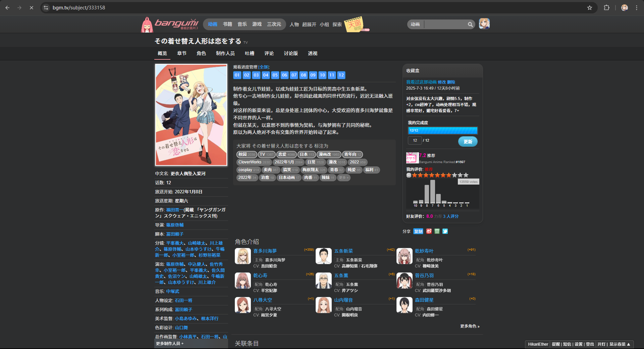Click the browser forward arrow
This screenshot has height=349, width=644.
tap(19, 7)
